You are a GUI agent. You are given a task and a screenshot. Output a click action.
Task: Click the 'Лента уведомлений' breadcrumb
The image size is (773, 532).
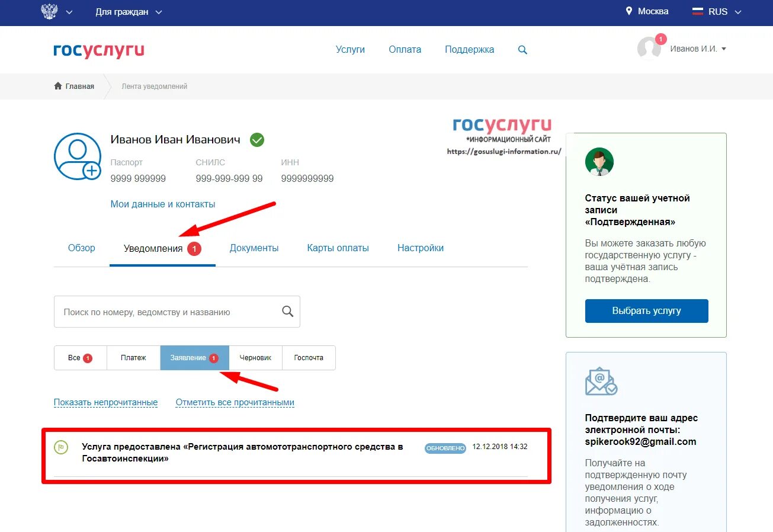(x=155, y=86)
